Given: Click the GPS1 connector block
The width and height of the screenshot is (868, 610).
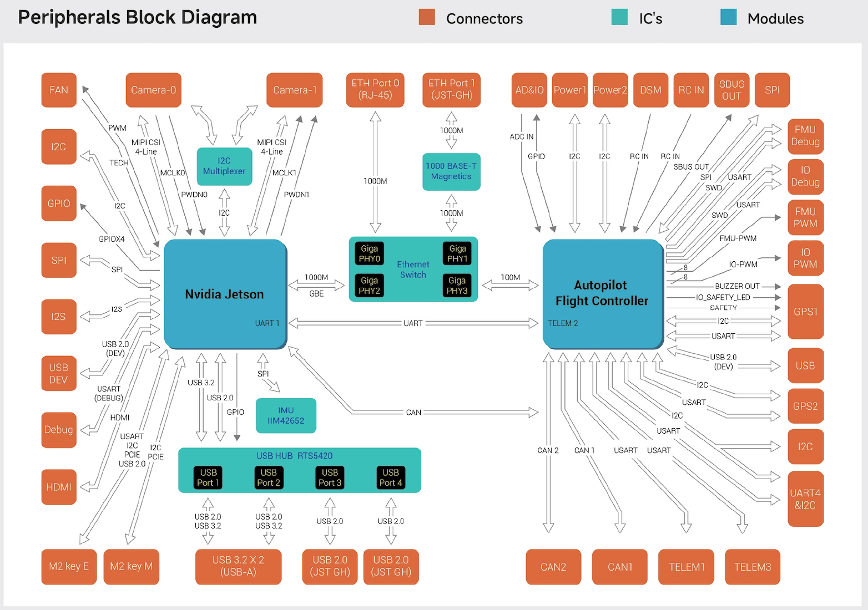Looking at the screenshot, I should pyautogui.click(x=806, y=312).
